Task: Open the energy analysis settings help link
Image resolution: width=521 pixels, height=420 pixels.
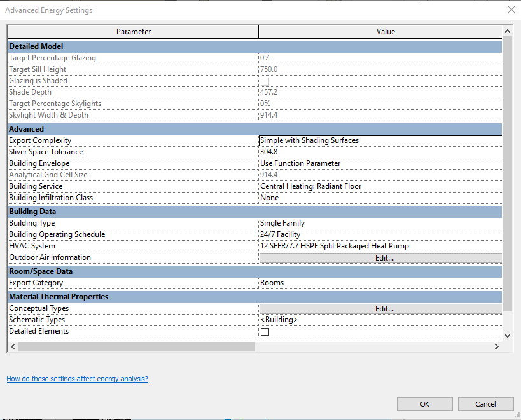Action: coord(77,378)
